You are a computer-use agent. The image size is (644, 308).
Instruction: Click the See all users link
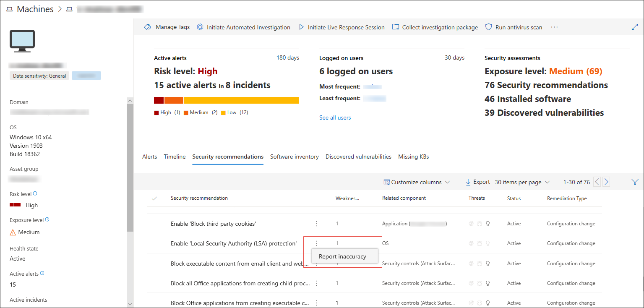(335, 117)
